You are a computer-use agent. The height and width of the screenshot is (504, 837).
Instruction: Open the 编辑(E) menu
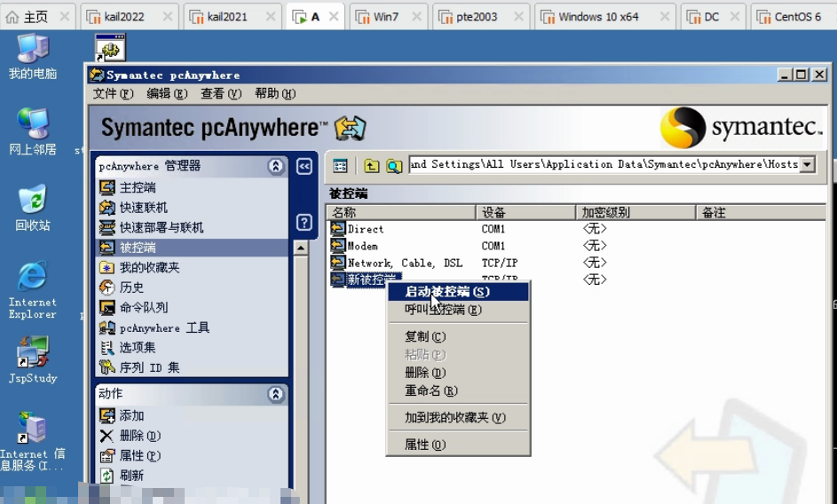tap(167, 93)
